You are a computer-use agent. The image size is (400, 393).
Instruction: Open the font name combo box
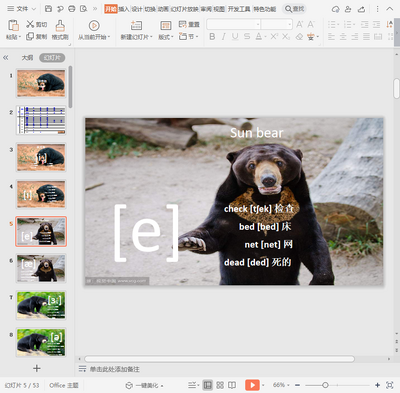coord(233,24)
